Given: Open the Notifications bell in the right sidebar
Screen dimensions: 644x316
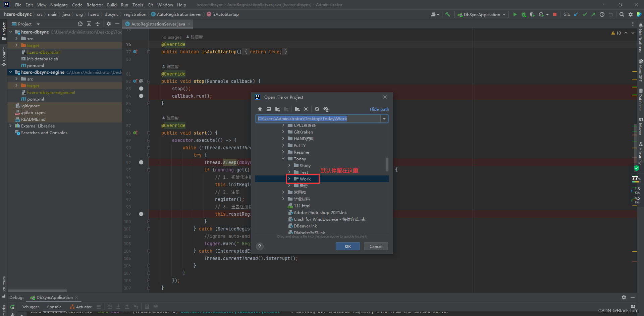Looking at the screenshot, I should pyautogui.click(x=641, y=25).
